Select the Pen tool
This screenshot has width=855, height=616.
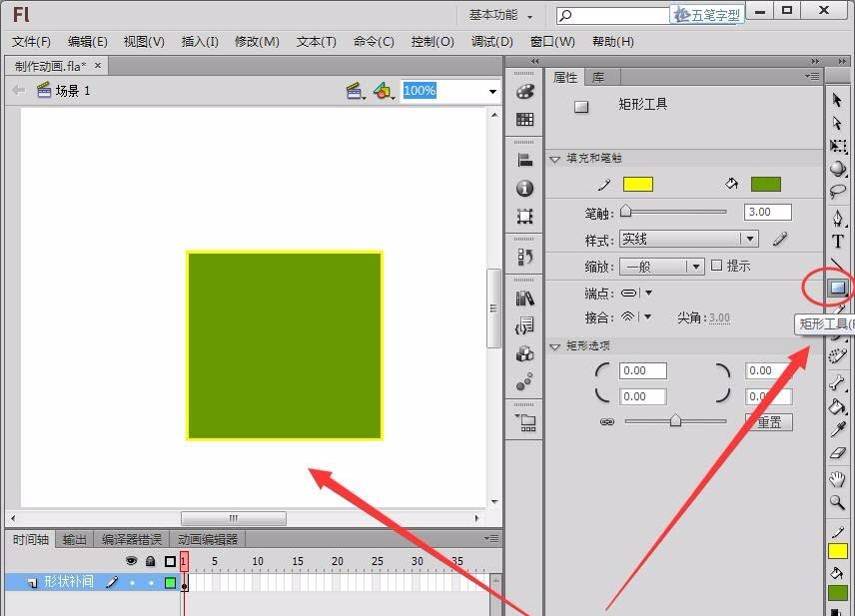click(x=838, y=219)
